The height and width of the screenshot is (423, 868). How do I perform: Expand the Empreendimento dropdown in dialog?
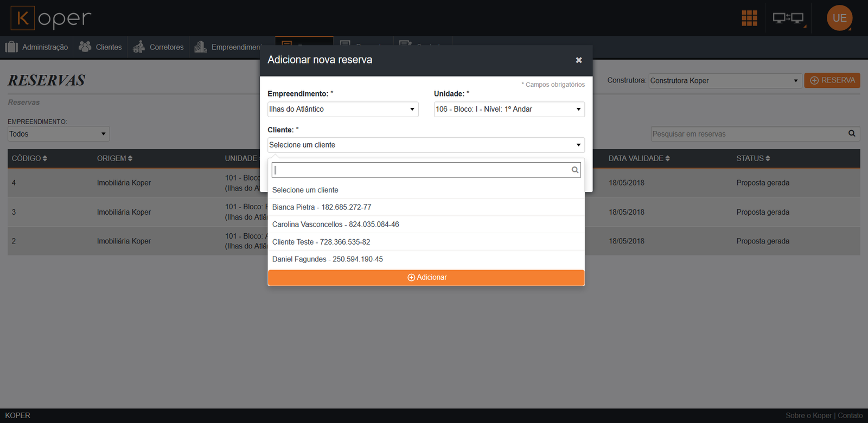tap(342, 110)
